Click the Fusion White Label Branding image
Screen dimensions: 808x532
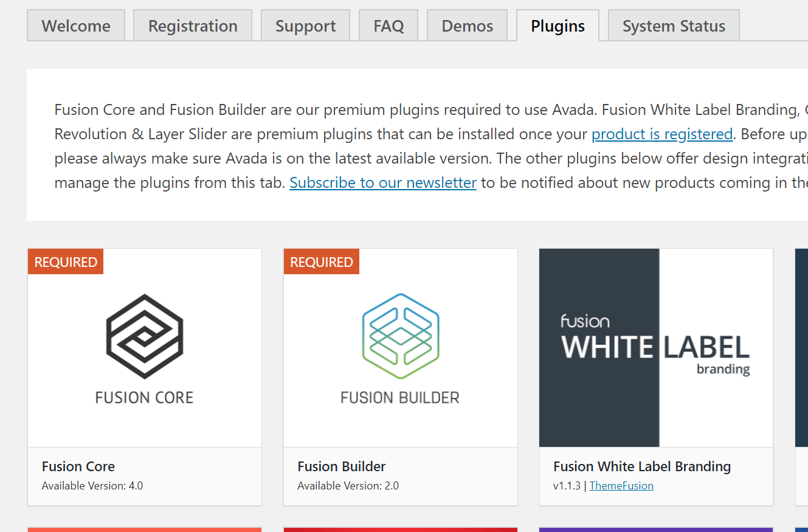pyautogui.click(x=655, y=348)
